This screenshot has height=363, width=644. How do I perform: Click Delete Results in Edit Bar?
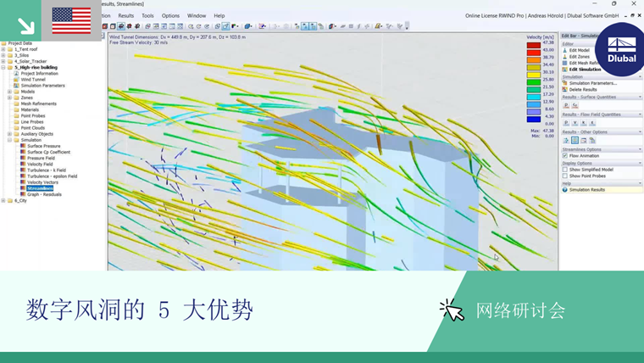click(x=583, y=90)
